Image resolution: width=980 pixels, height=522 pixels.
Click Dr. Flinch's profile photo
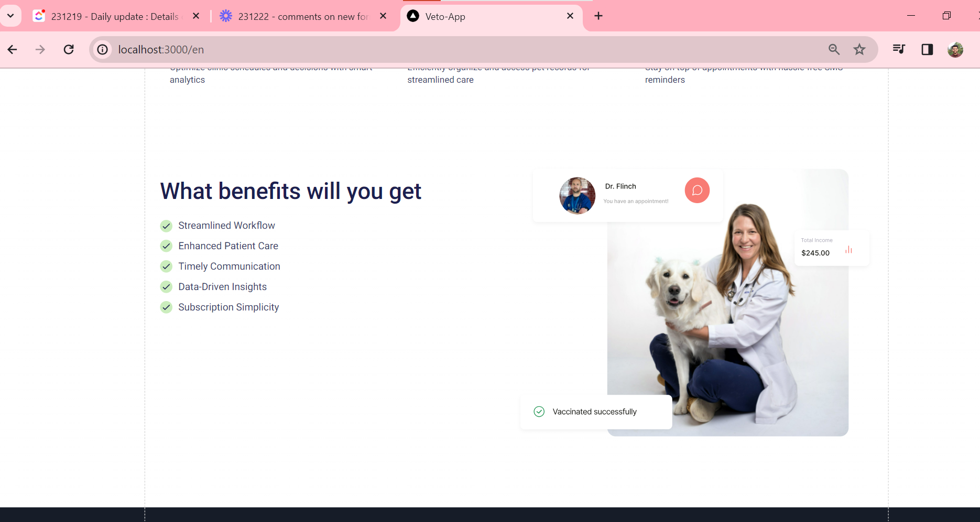point(577,196)
